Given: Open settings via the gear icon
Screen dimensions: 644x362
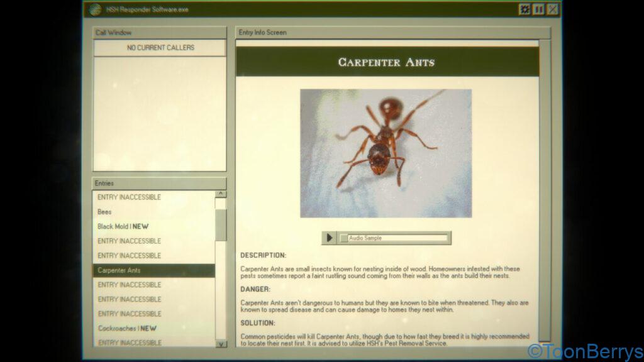Looking at the screenshot, I should pyautogui.click(x=525, y=9).
